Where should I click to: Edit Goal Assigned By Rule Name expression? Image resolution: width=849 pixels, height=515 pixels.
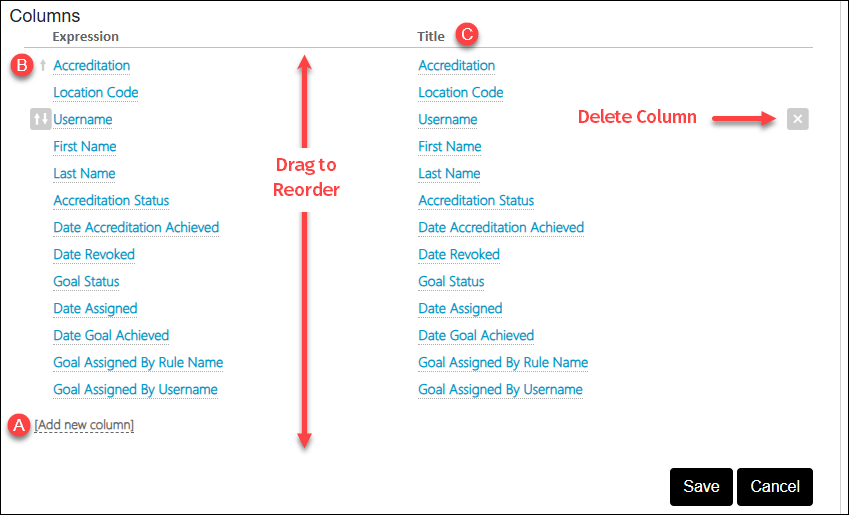coord(138,363)
